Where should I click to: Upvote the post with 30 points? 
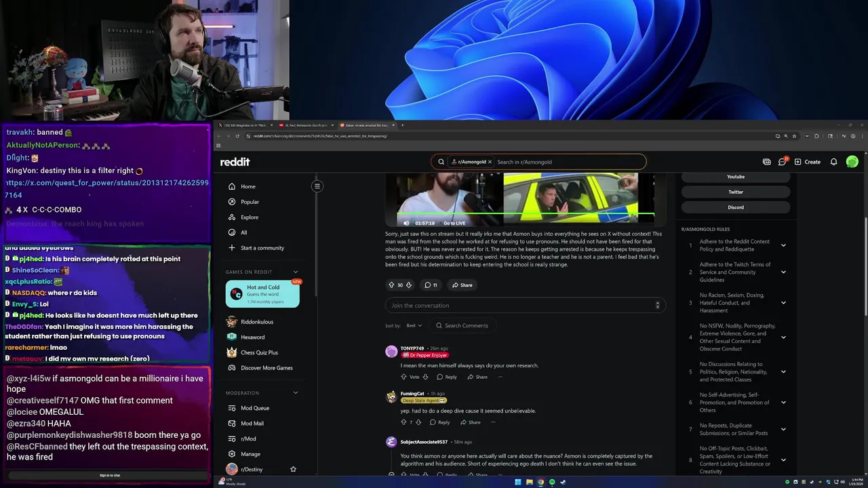(x=391, y=285)
